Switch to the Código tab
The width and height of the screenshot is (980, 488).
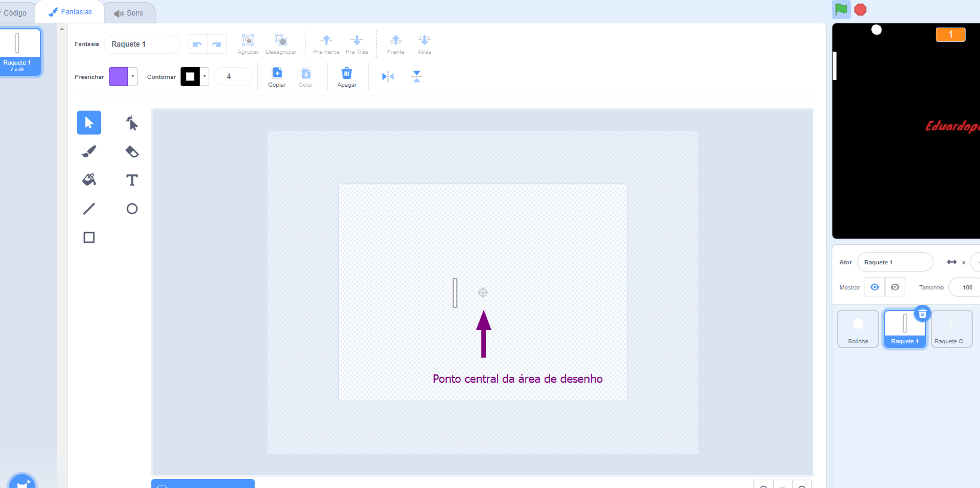coord(15,13)
